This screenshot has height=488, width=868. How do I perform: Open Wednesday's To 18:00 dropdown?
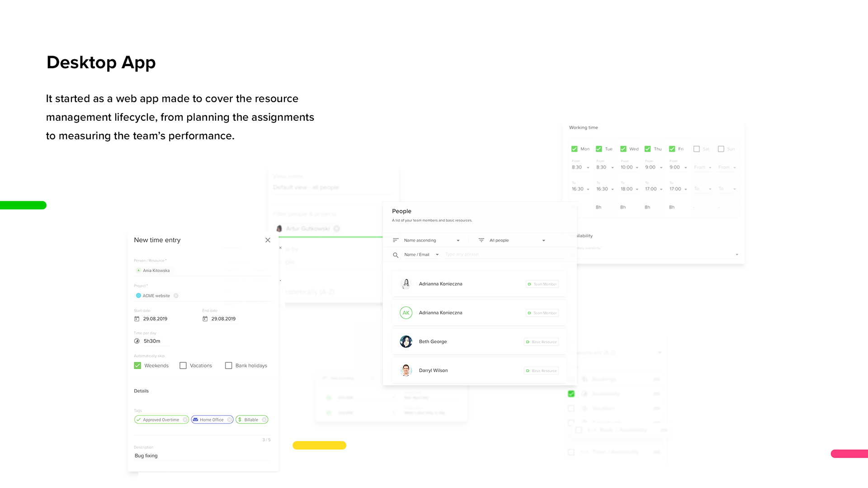pos(629,189)
